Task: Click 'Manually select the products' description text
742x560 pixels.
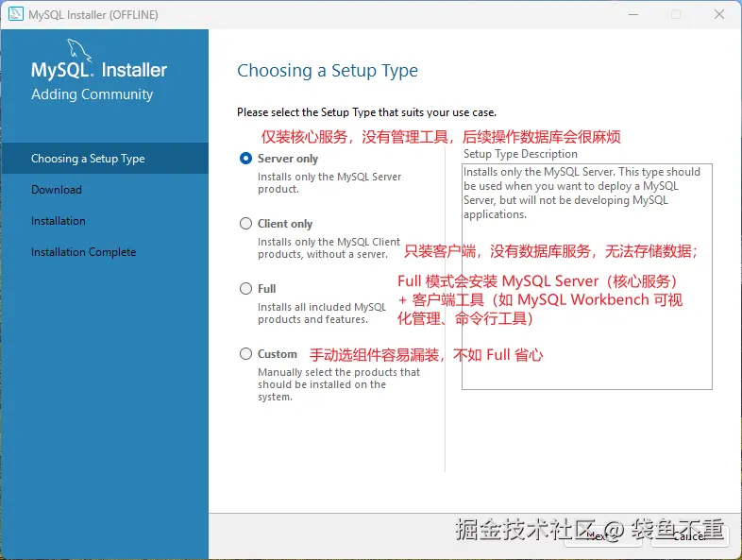Action: (x=339, y=384)
